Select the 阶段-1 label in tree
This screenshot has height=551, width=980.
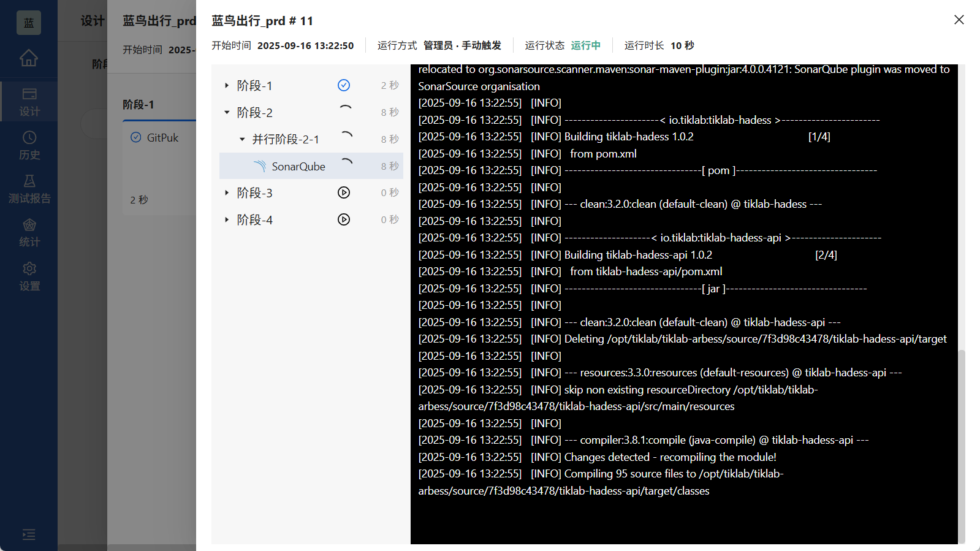pos(254,86)
